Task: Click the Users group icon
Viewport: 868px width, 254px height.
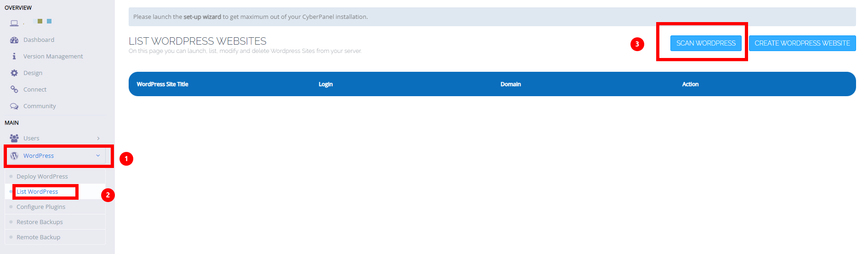Action: [x=14, y=138]
